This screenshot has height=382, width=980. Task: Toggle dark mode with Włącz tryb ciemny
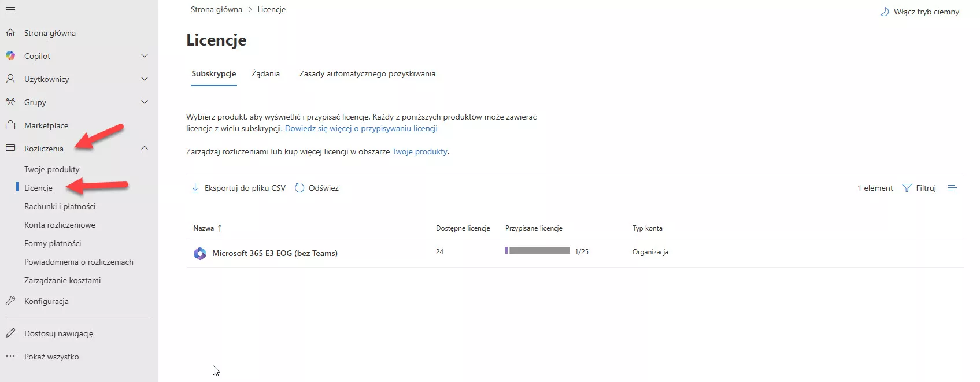point(919,12)
